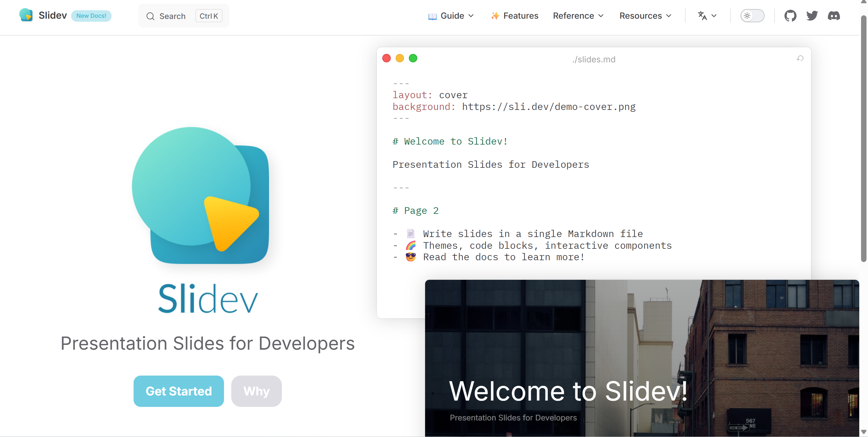Viewport: 868px width, 437px height.
Task: Click the ./slides.md file title
Action: click(593, 59)
